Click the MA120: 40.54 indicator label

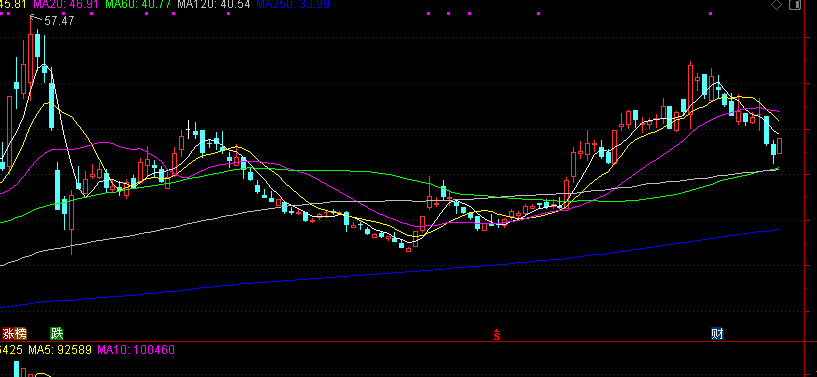[x=214, y=5]
